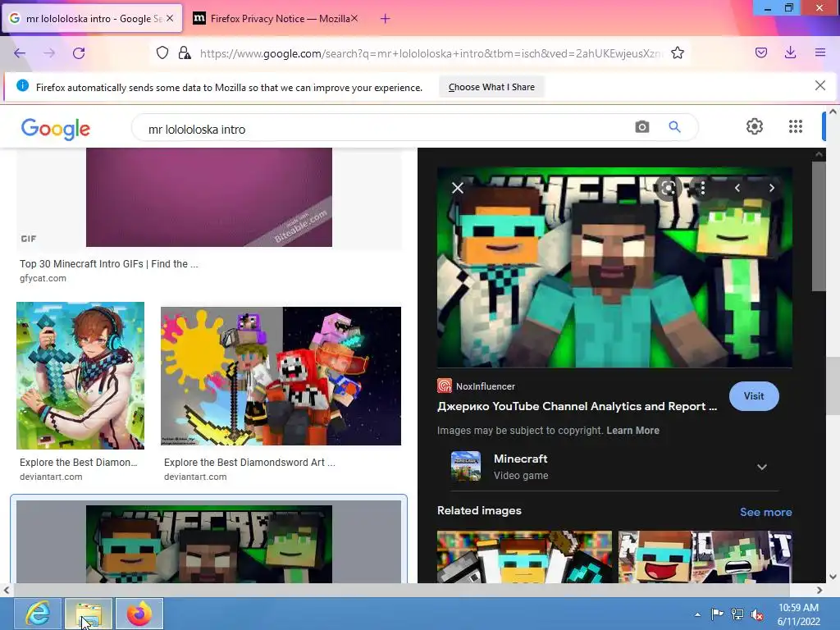
Task: Open the large Minecraft preview image
Action: click(614, 267)
